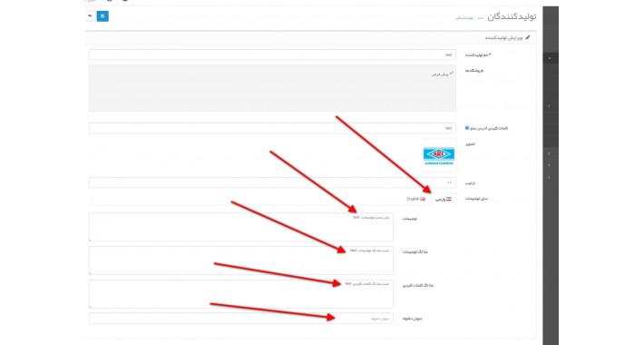This screenshot has width=644, height=345.
Task: Open the تولیدکنندگان breadcrumb link
Action: (464, 18)
